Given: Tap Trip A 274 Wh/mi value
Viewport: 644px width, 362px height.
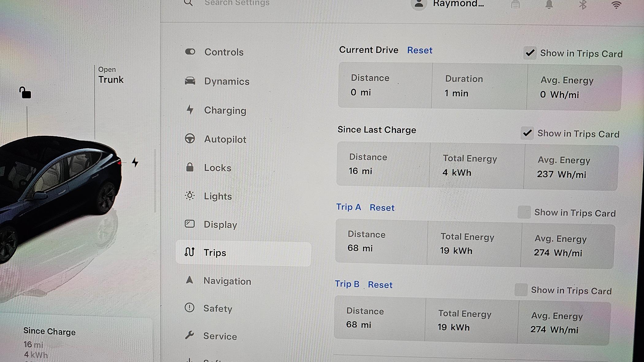Looking at the screenshot, I should click(x=558, y=253).
